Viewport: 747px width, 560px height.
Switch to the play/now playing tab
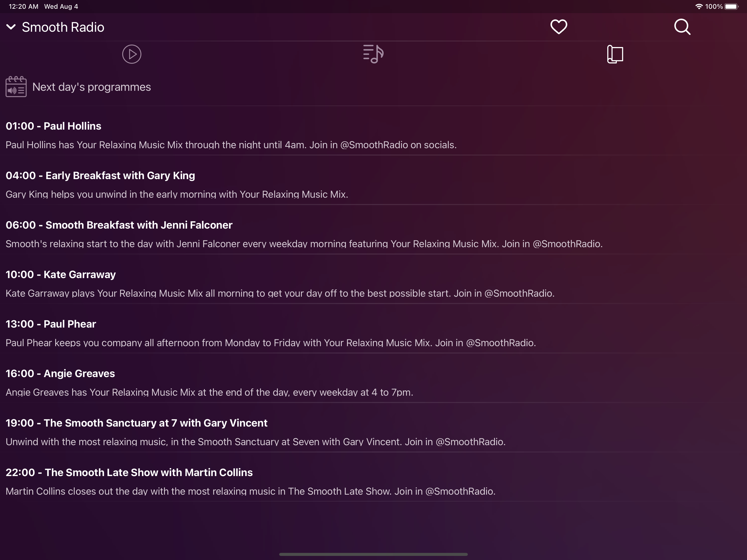pos(132,54)
